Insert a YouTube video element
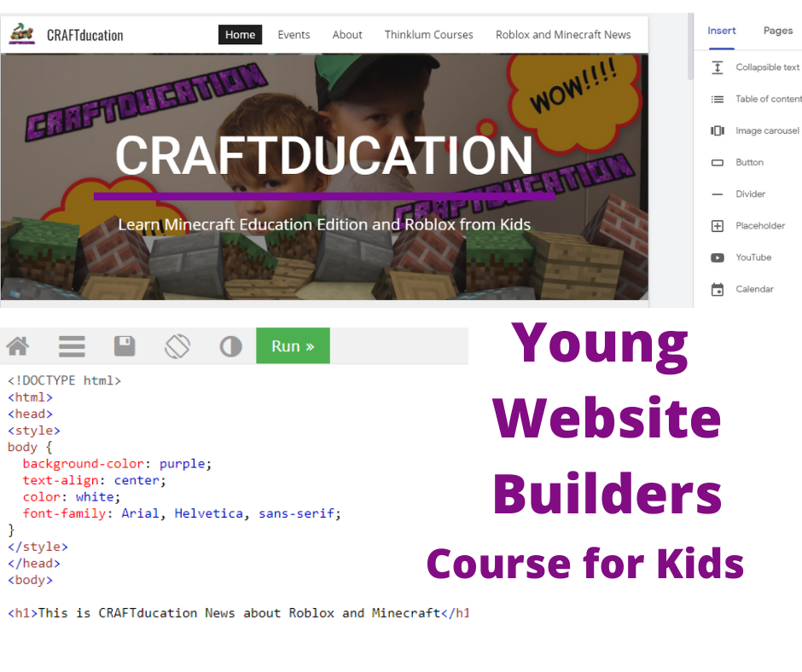 (x=758, y=257)
